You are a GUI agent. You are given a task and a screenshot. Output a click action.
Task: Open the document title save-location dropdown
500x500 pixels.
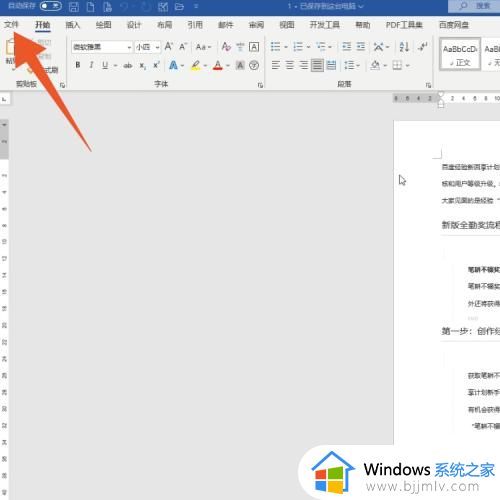click(361, 6)
